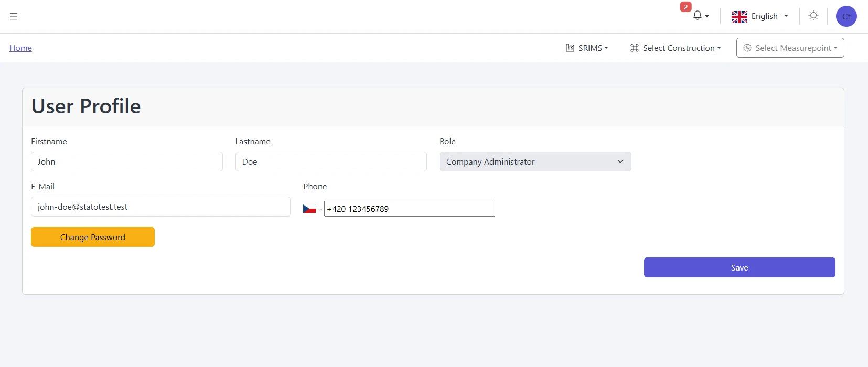Open Select Measurepoint dropdown

[x=790, y=48]
